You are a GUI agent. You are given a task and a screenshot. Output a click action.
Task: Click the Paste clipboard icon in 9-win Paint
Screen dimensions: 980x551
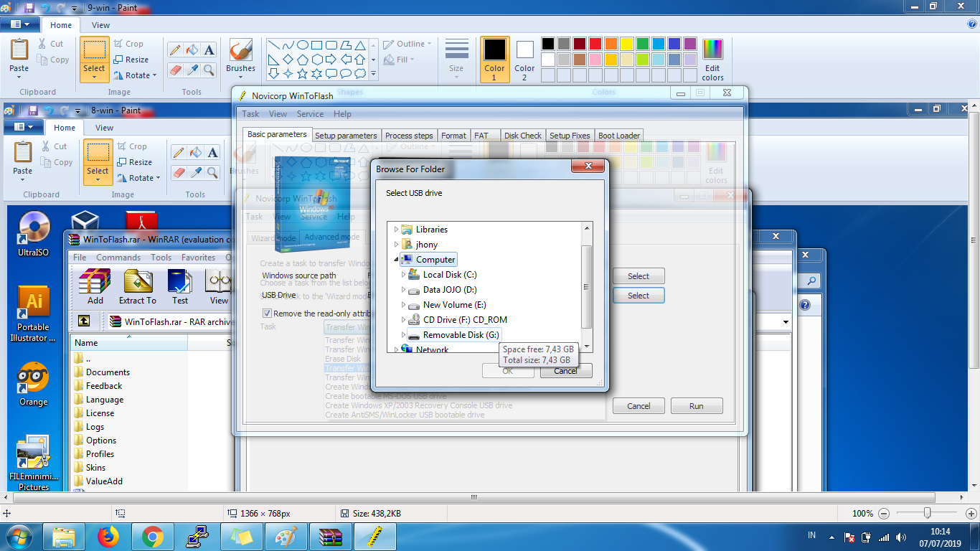tap(19, 50)
